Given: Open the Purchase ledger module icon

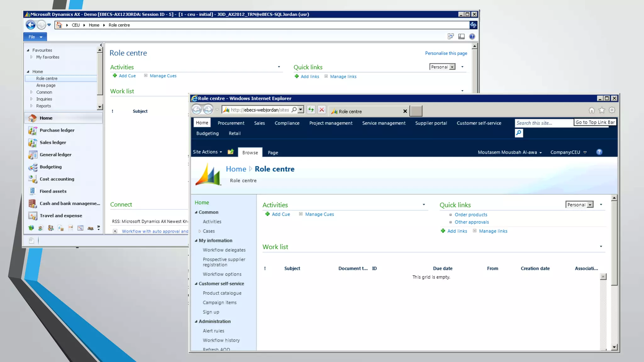Looking at the screenshot, I should [x=33, y=130].
